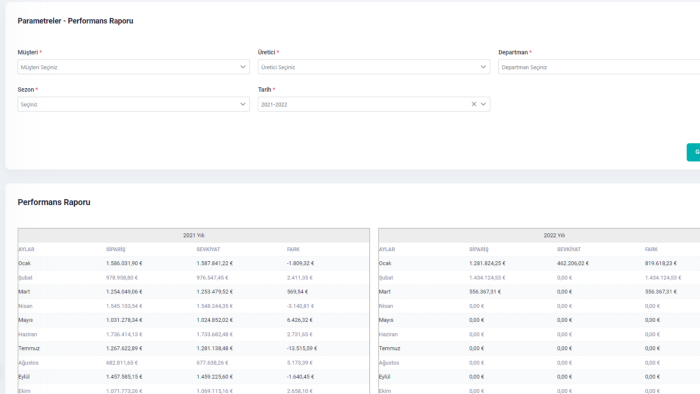
Task: Select the Haziran month cell in the 2022 table
Action: 388,334
